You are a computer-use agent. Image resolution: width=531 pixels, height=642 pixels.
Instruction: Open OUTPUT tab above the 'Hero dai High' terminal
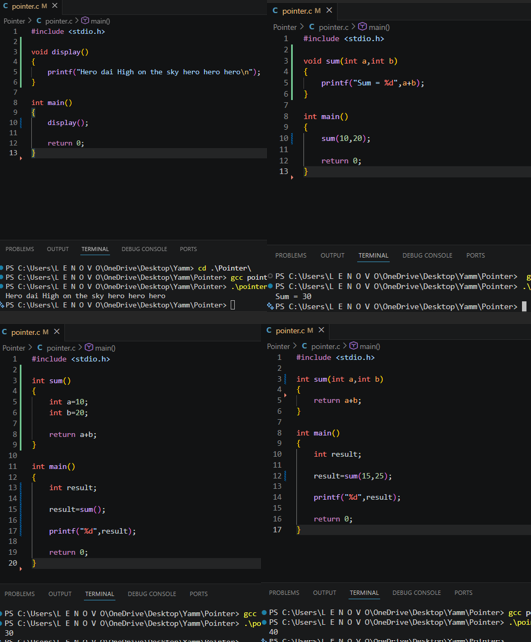pyautogui.click(x=58, y=249)
